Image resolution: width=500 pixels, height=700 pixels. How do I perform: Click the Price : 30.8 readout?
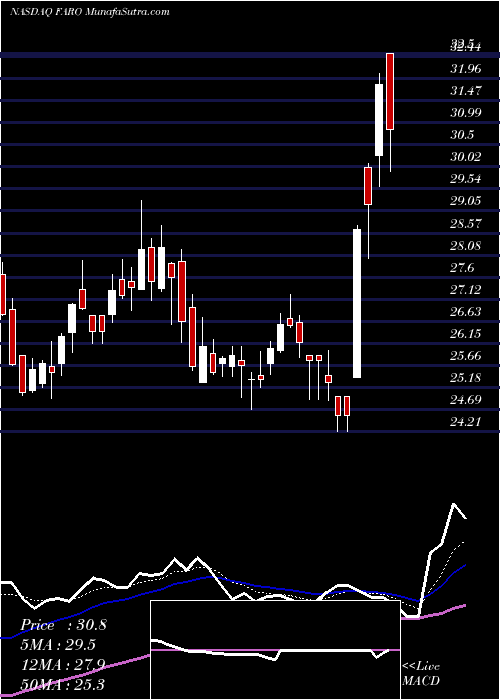click(63, 625)
